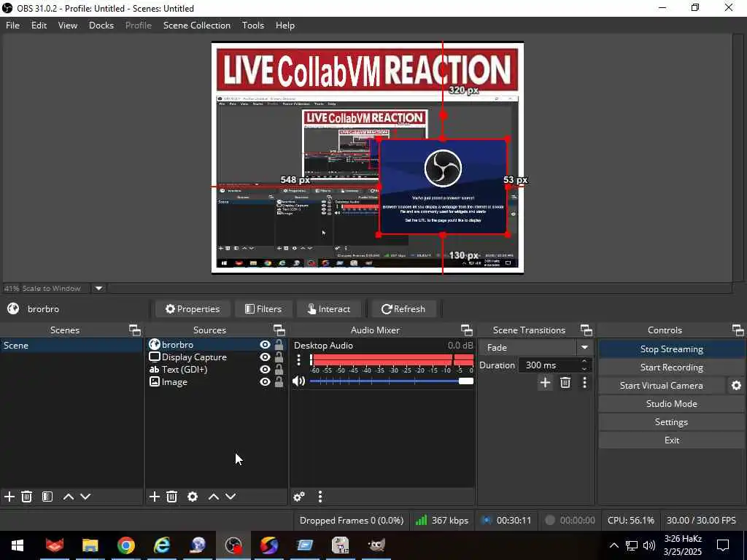
Task: Refresh the browser source
Action: click(403, 309)
